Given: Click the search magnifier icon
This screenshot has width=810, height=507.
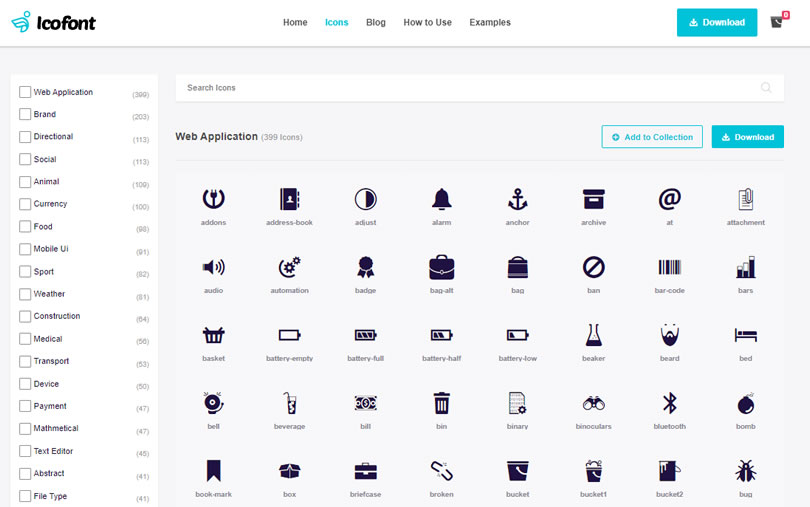Looking at the screenshot, I should click(766, 88).
